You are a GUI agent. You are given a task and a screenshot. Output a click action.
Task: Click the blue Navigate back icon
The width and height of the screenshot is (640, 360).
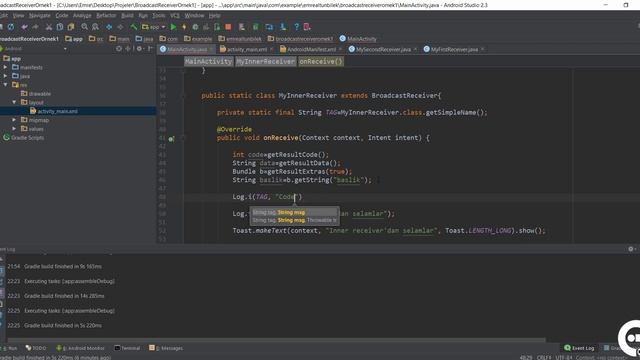pos(109,27)
